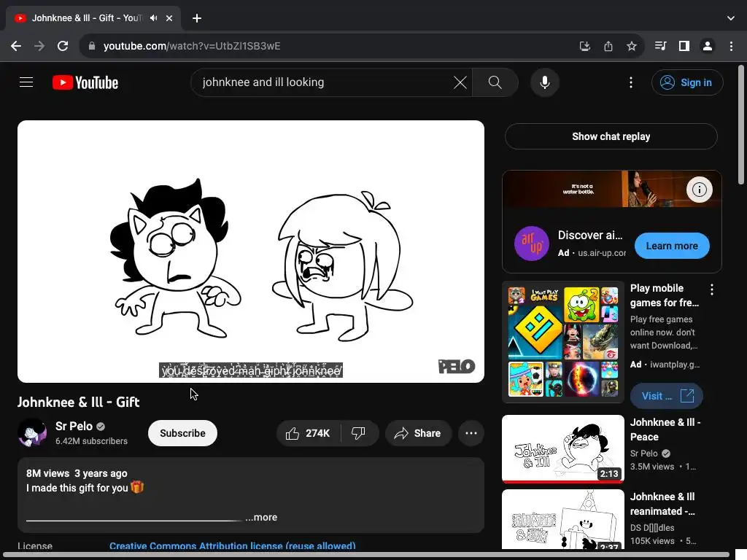The width and height of the screenshot is (747, 560).
Task: Open the YouTube settings three-dot menu
Action: tap(631, 82)
